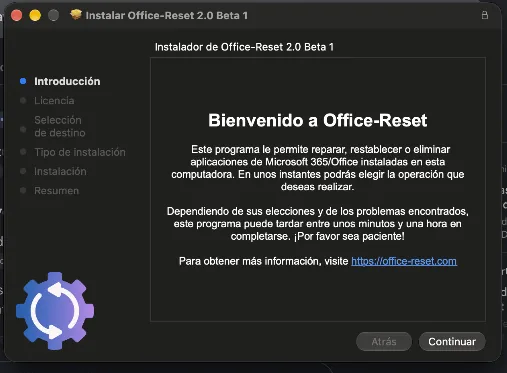This screenshot has height=373, width=507.
Task: Select the Instalación step
Action: coord(60,171)
